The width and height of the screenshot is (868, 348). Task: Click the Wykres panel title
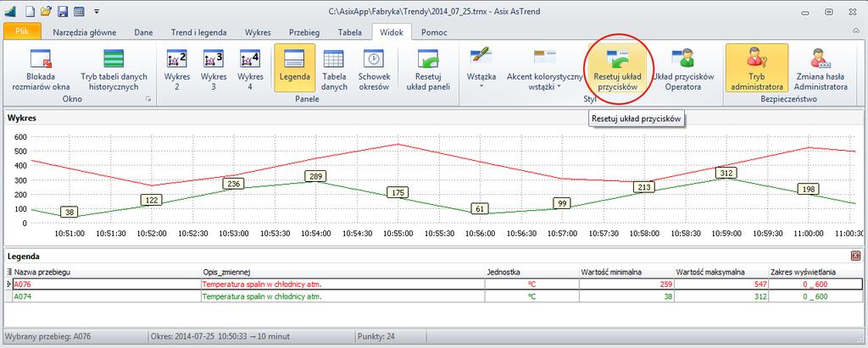point(21,118)
